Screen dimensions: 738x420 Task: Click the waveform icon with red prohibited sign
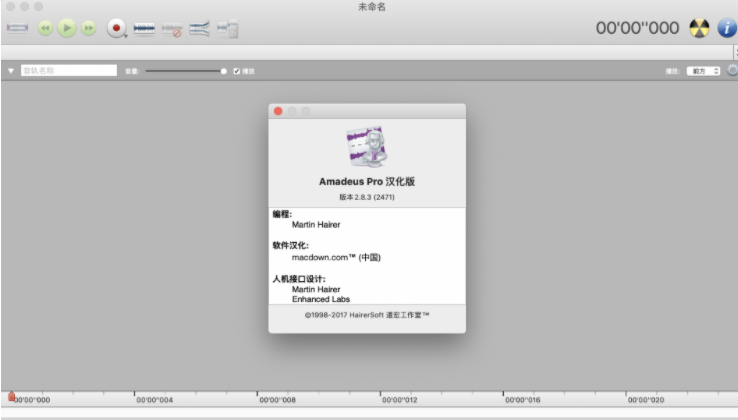tap(172, 29)
